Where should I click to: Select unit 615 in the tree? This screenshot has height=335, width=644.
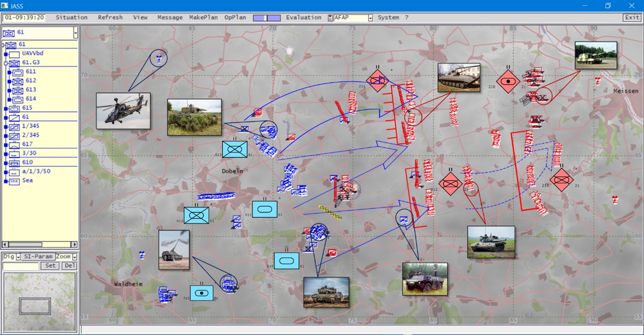tap(27, 108)
